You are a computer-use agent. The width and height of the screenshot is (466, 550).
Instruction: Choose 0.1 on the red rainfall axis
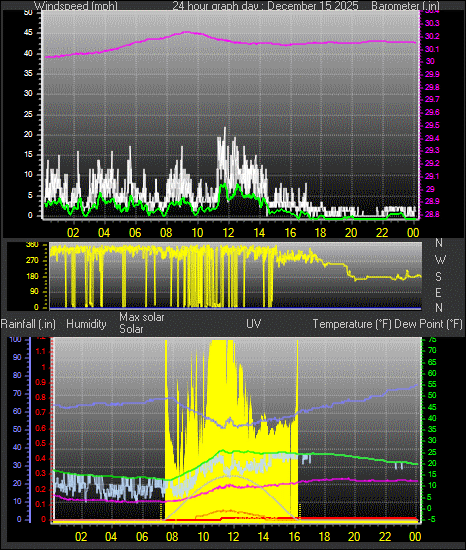tap(41, 504)
